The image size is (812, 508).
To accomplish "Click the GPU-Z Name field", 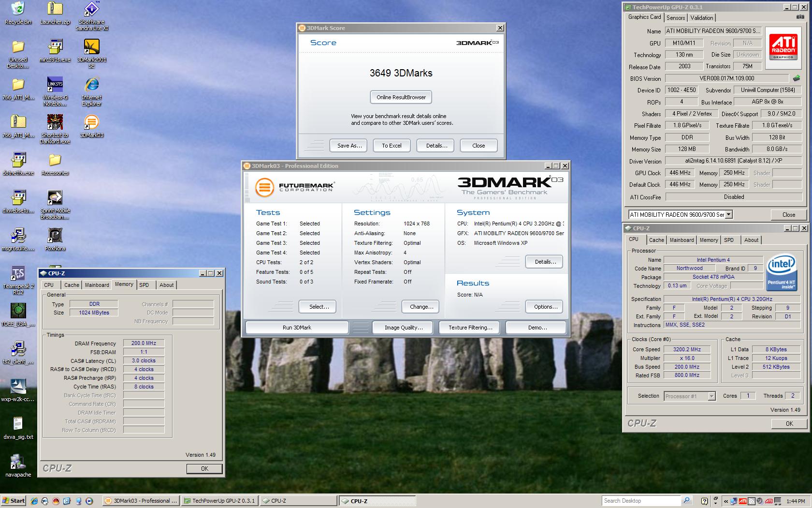I will pyautogui.click(x=713, y=30).
